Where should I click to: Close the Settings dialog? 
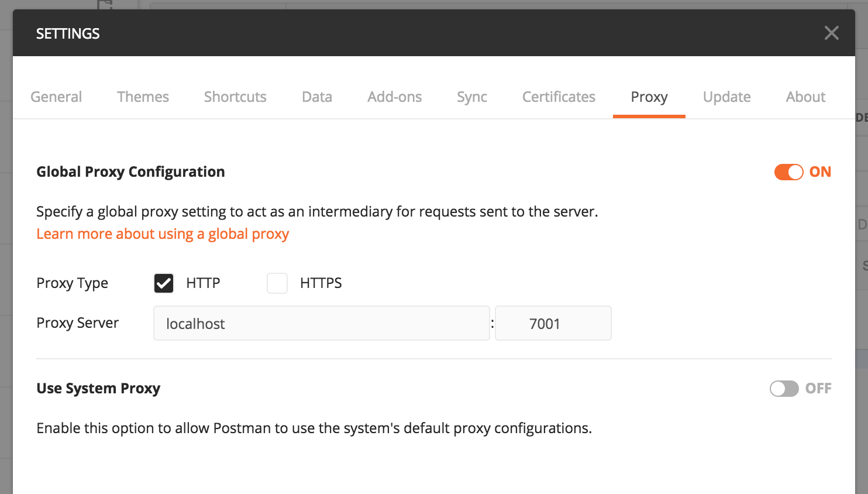(x=831, y=33)
